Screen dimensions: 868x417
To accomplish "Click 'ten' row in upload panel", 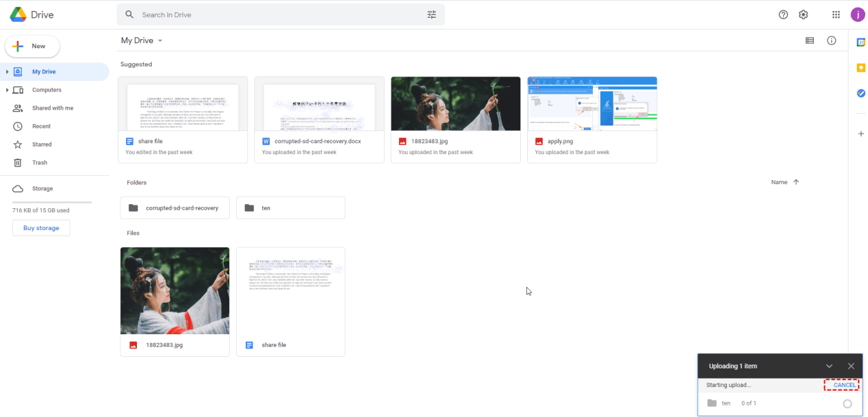I will coord(780,403).
